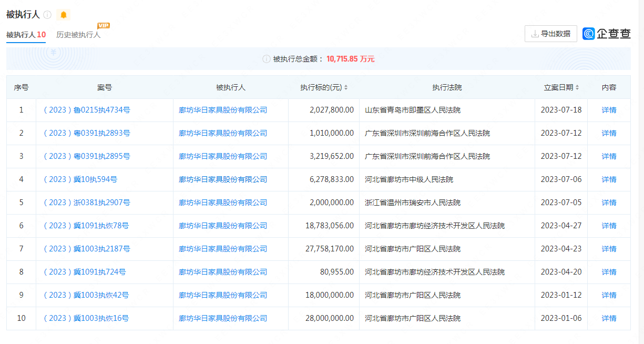644x344 pixels.
Task: Click the 执行法院 column header
Action: (x=447, y=87)
